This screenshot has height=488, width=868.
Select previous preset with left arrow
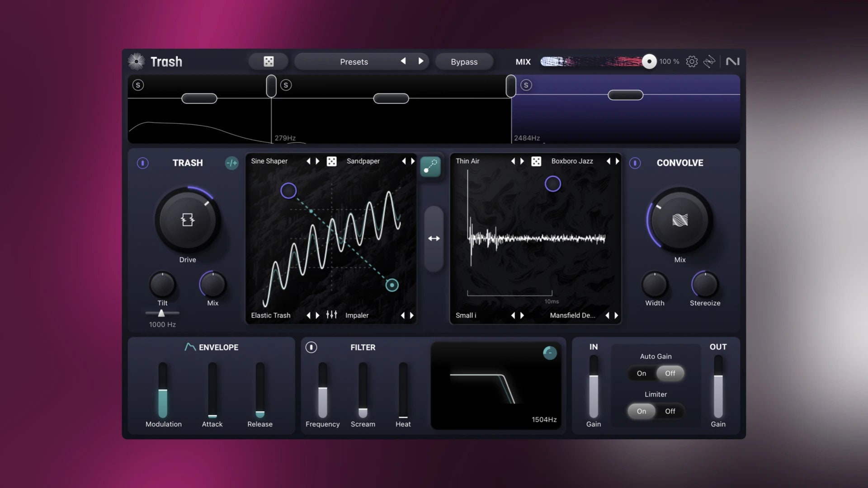tap(403, 61)
